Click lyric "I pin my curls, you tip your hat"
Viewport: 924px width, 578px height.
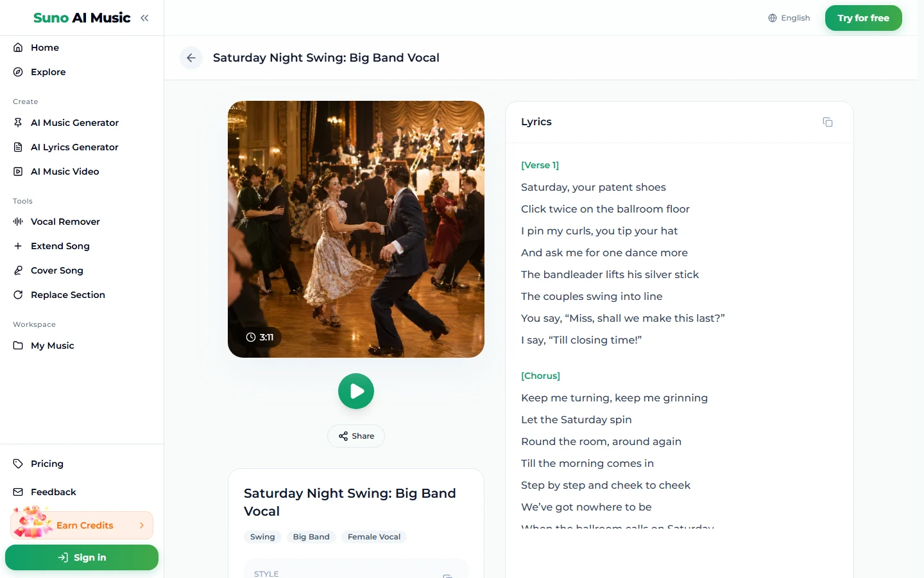pyautogui.click(x=599, y=231)
